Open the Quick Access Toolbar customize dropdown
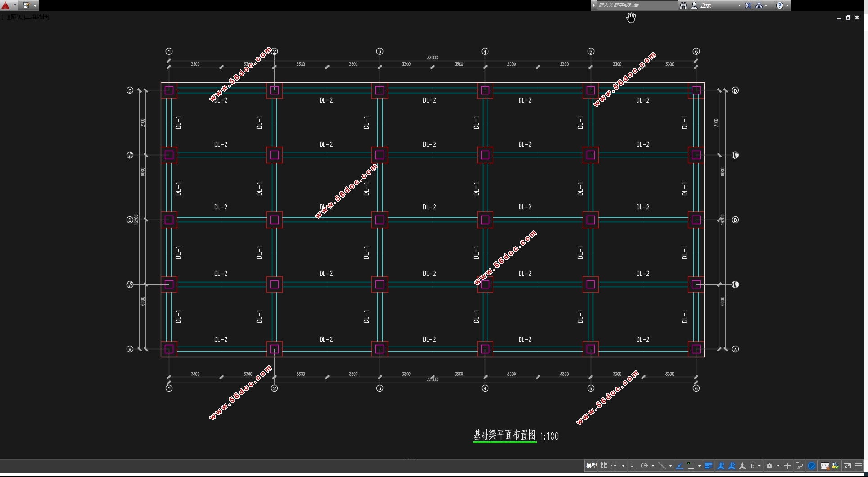 (35, 5)
